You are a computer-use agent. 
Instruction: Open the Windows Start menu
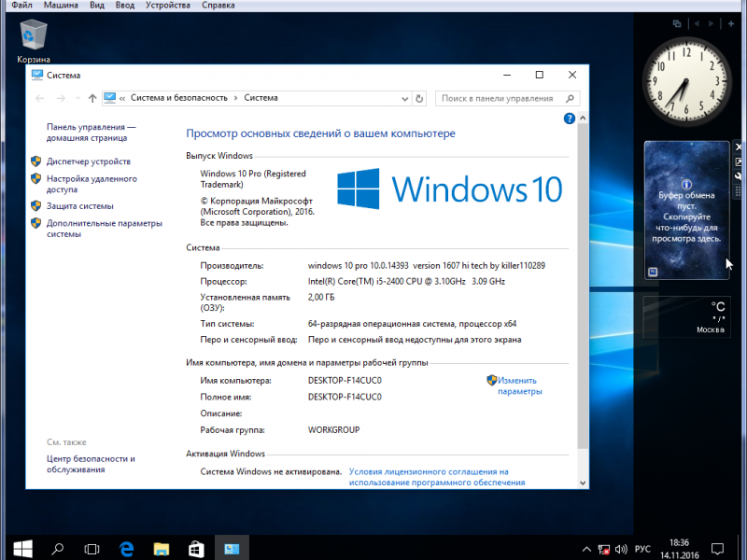[x=22, y=549]
